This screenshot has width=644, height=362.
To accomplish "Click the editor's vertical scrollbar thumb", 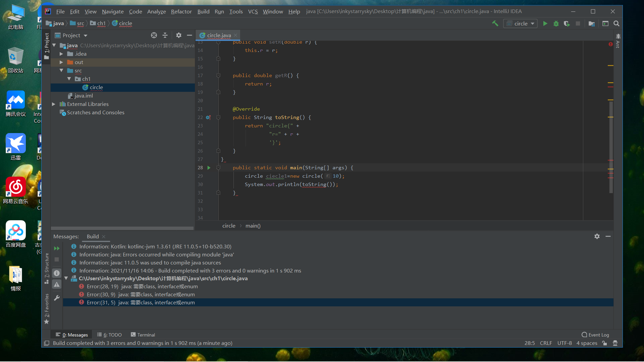I will pyautogui.click(x=611, y=147).
